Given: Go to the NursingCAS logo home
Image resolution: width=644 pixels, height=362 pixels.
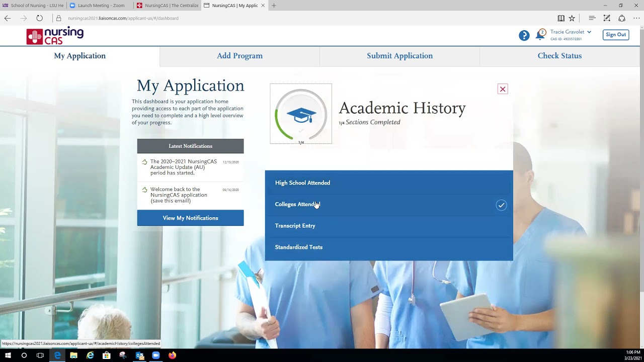Looking at the screenshot, I should point(55,36).
